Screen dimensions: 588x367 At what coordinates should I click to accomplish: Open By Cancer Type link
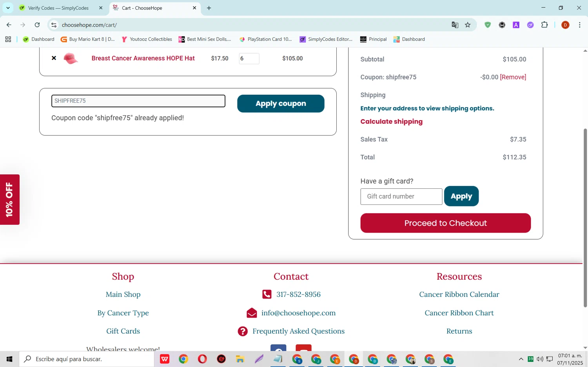tap(123, 313)
